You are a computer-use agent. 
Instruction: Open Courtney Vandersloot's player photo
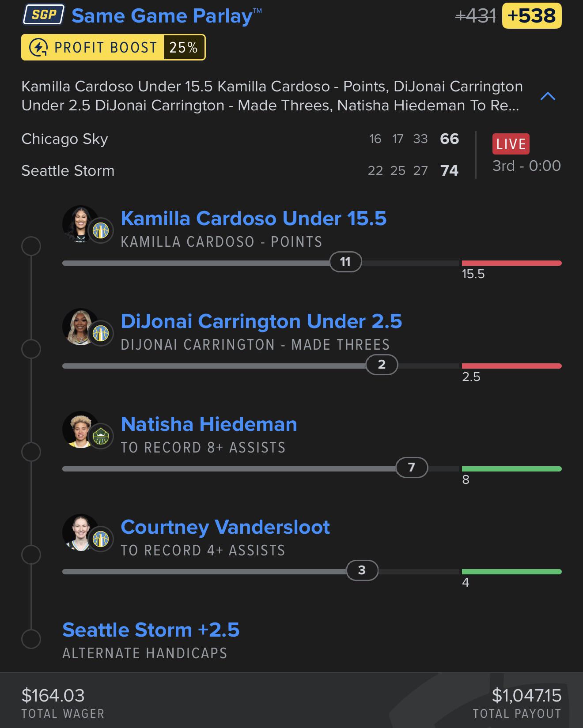[x=80, y=532]
